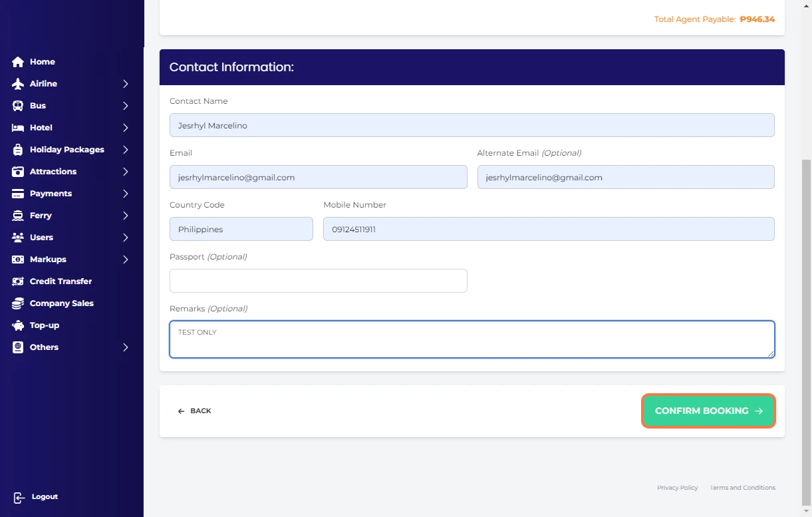Click the Top-up piggy bank icon
Screen dimensions: 812x517
(x=18, y=325)
